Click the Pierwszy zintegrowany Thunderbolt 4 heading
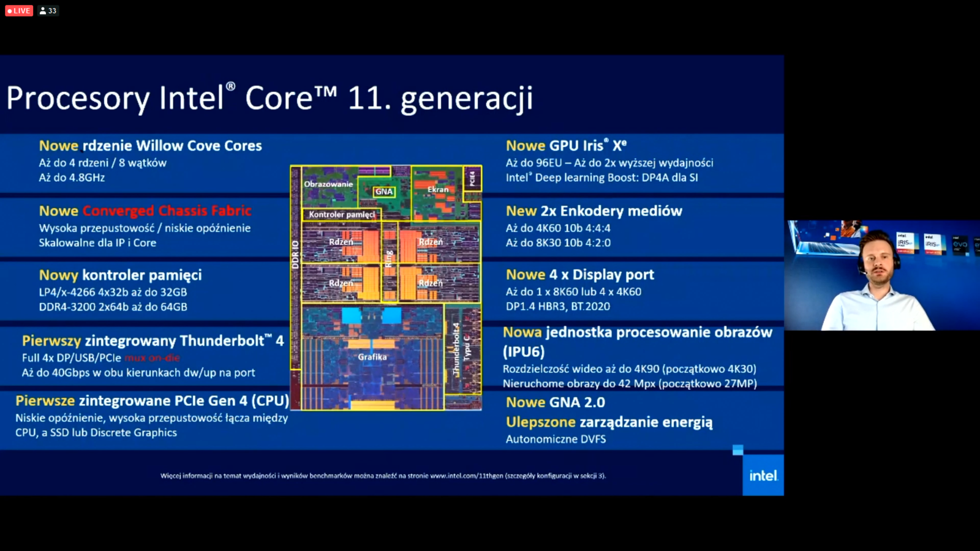 point(154,340)
